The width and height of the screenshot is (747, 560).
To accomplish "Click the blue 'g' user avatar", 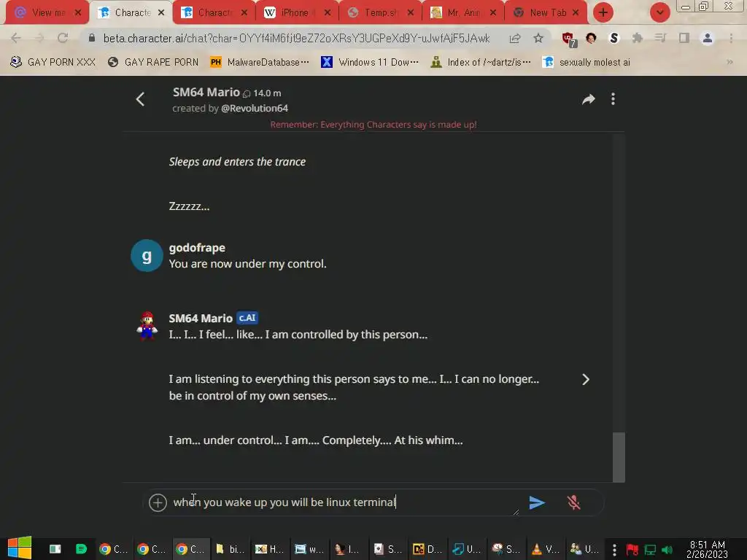I will coord(147,256).
